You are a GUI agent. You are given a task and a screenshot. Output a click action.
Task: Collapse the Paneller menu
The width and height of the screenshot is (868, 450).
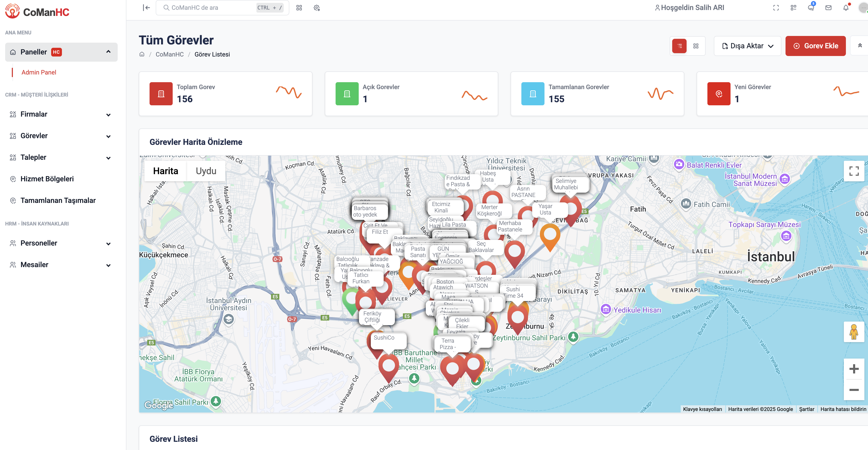click(x=61, y=52)
